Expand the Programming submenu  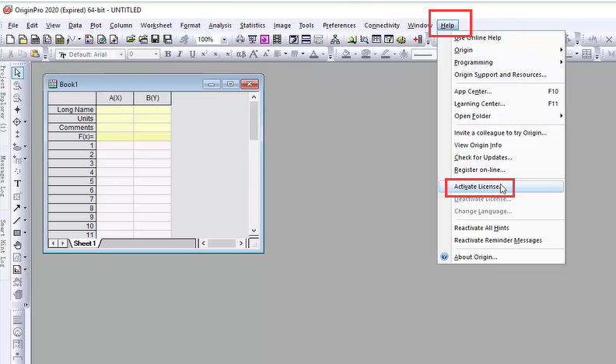click(x=502, y=62)
